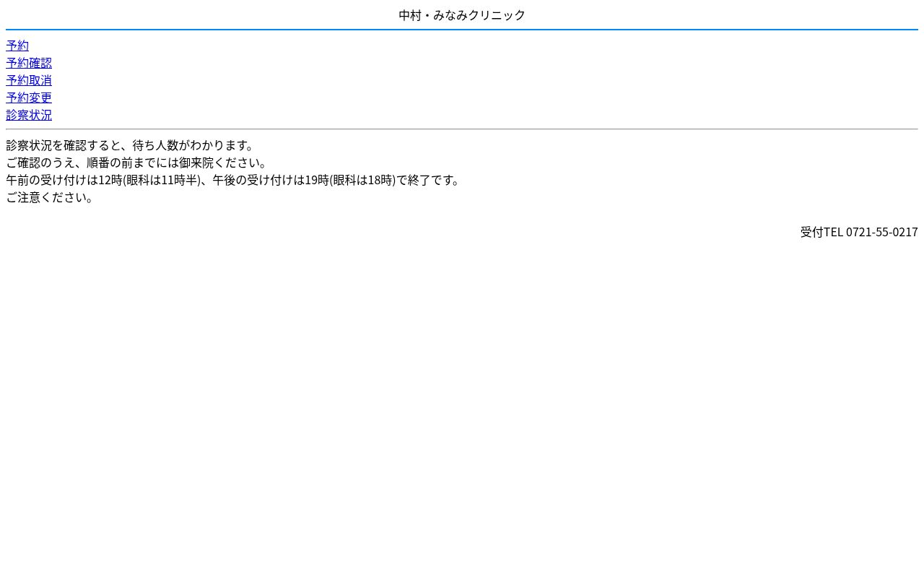
Task: Select the line mentioning 待ち人数がわかります
Action: (x=131, y=145)
